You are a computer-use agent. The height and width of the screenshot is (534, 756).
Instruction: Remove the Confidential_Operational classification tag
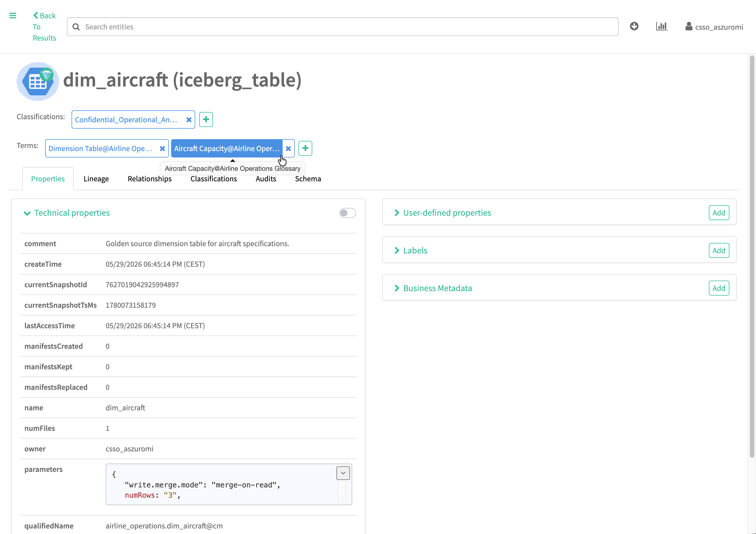tap(189, 120)
